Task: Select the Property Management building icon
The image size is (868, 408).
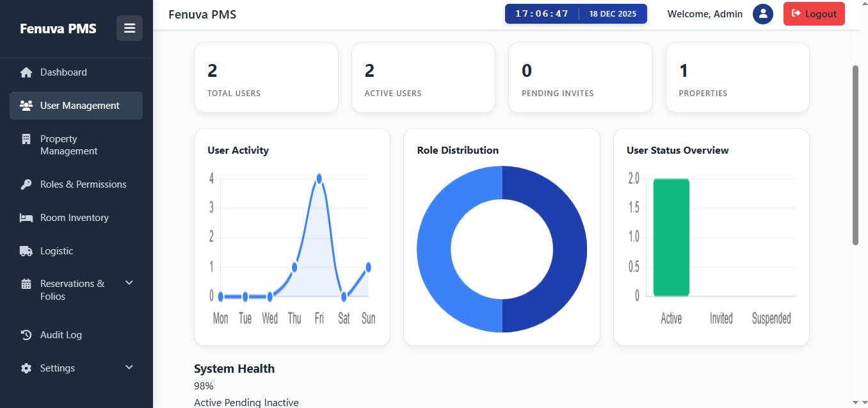Action: pyautogui.click(x=26, y=139)
